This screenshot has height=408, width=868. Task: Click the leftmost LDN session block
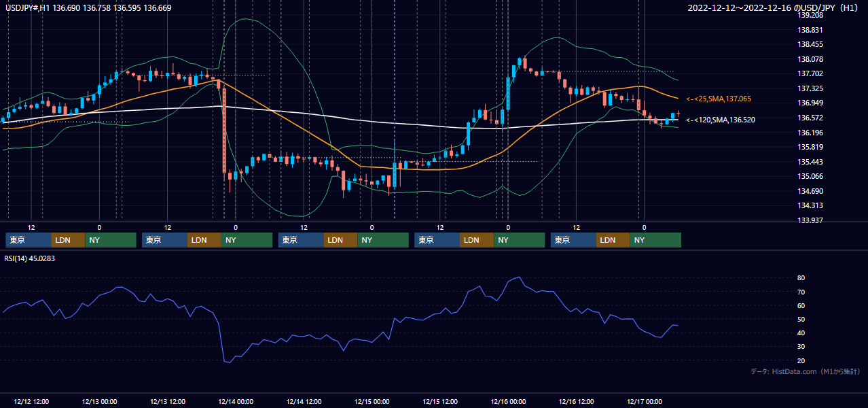(x=69, y=240)
